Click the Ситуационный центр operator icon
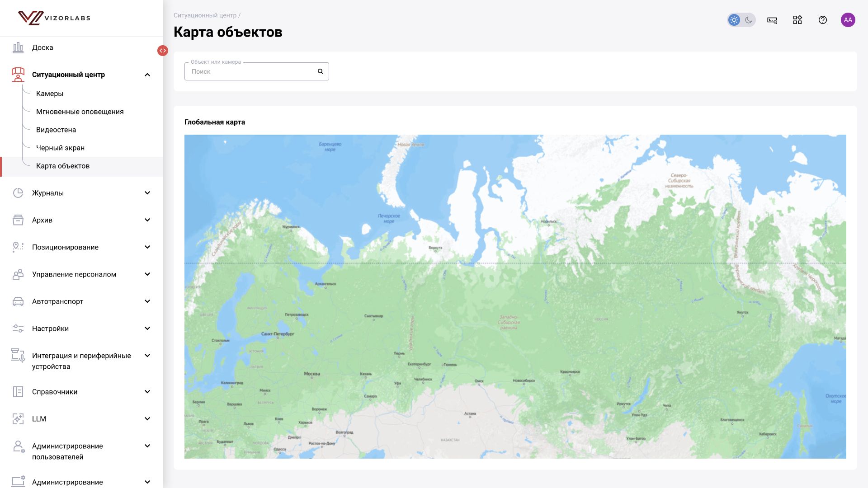The width and height of the screenshot is (868, 488). point(18,75)
